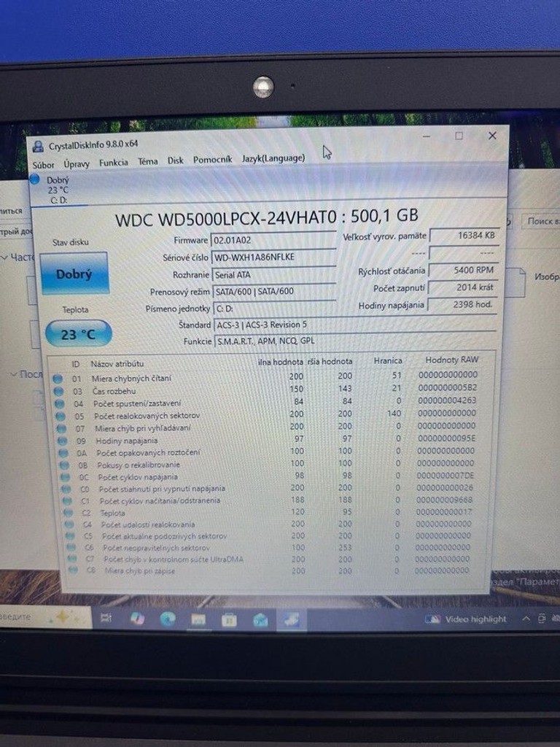Open the Téma menu
This screenshot has width=560, height=747.
147,161
